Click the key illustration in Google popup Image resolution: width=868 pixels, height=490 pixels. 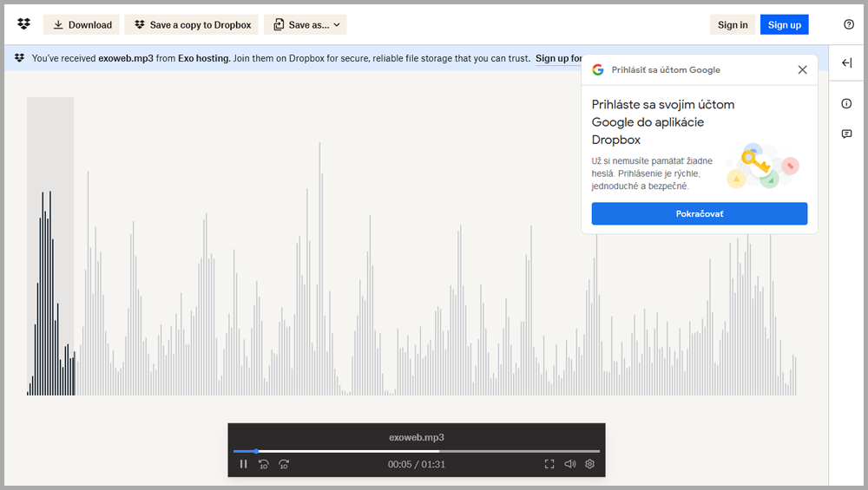[x=762, y=166]
